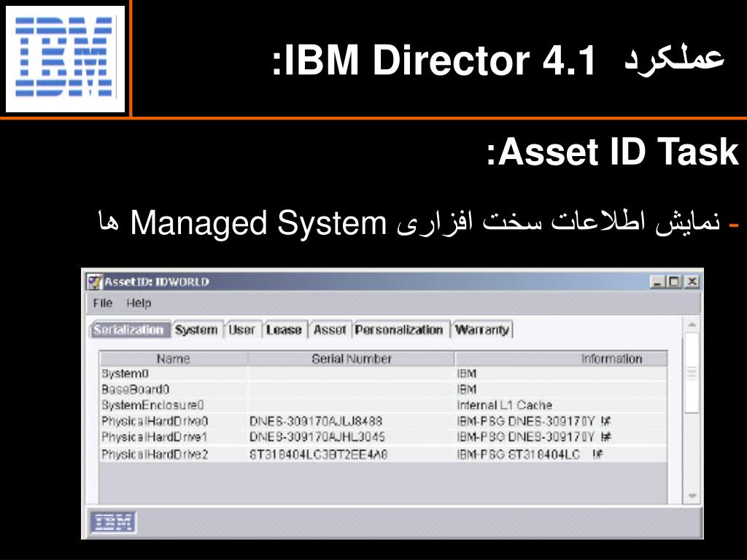Click IBM information cell for System0
Image resolution: width=747 pixels, height=560 pixels.
click(x=467, y=374)
